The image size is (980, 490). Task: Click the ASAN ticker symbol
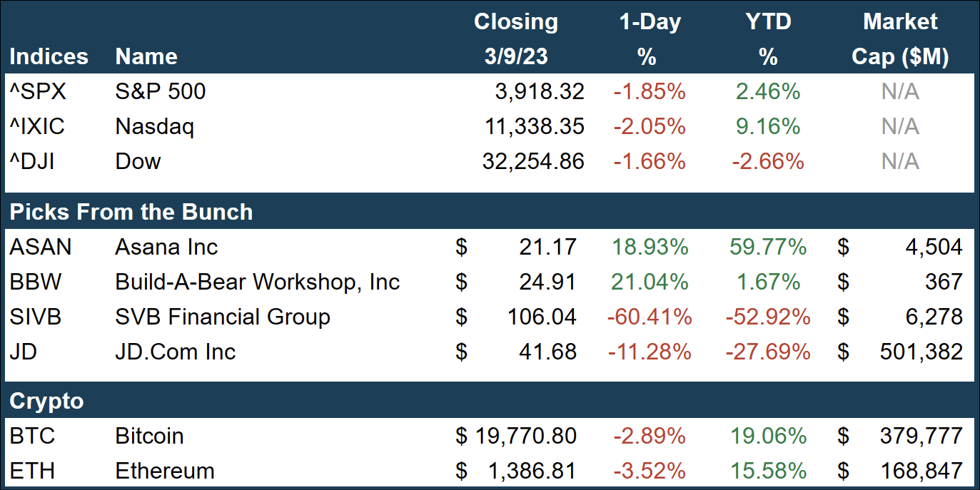click(x=41, y=247)
